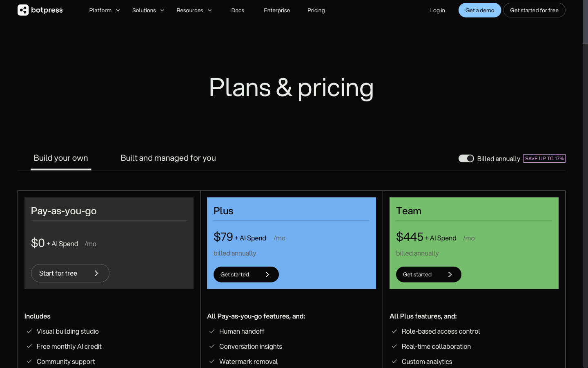This screenshot has height=368, width=588.
Task: Click the Get started for free button
Action: pos(534,10)
